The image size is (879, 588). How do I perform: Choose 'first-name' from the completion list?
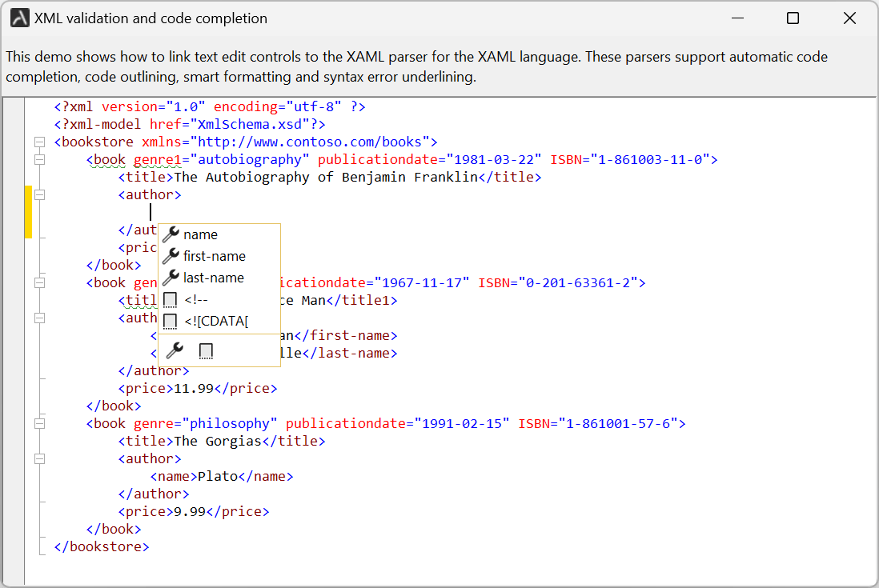click(x=219, y=256)
